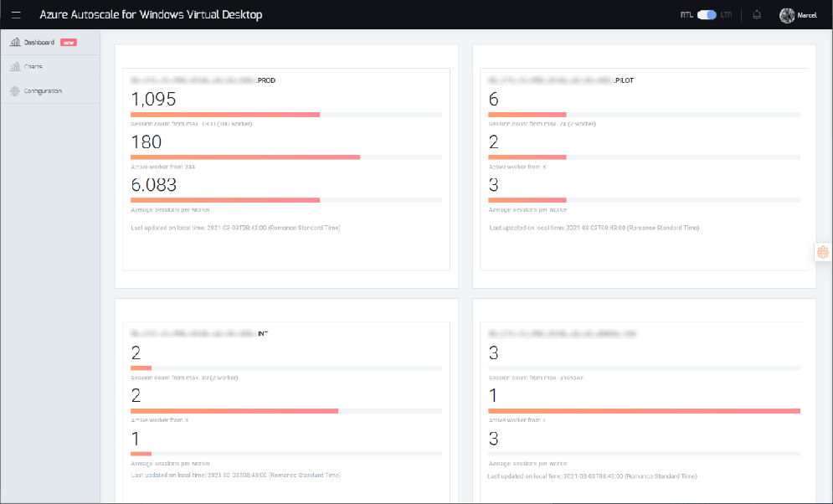Click the PROD 'Active worker from 244' label
Image resolution: width=833 pixels, height=504 pixels.
[x=163, y=167]
